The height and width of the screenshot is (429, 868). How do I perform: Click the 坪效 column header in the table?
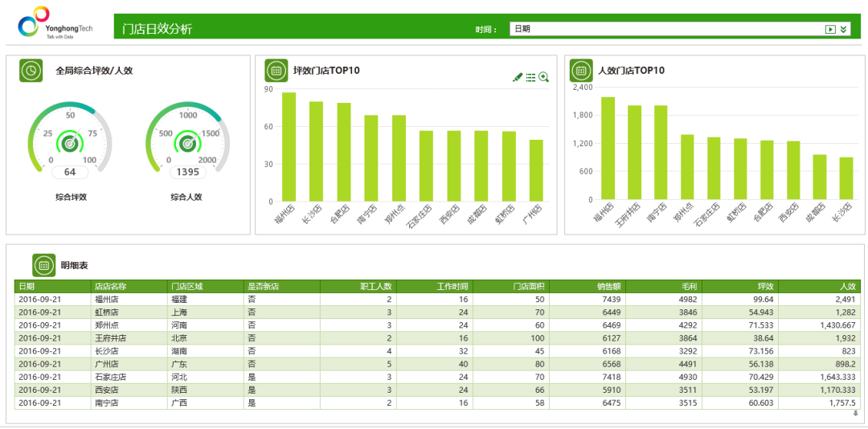tap(740, 286)
